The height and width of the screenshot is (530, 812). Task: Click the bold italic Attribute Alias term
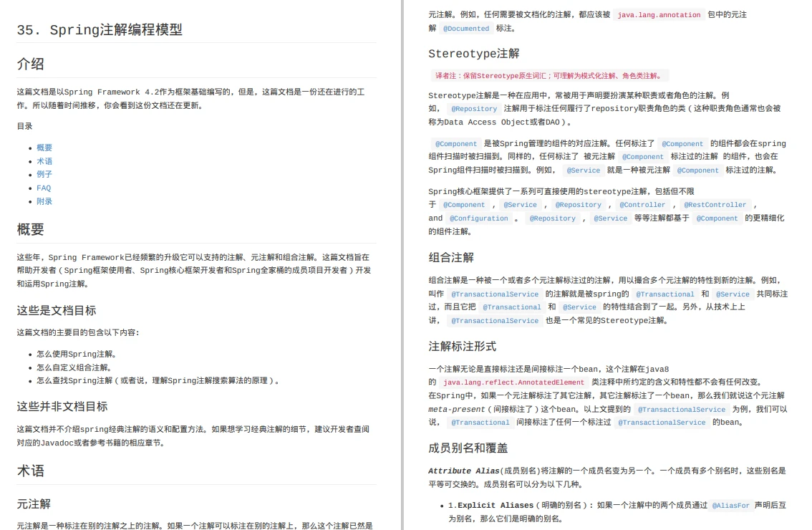(464, 471)
